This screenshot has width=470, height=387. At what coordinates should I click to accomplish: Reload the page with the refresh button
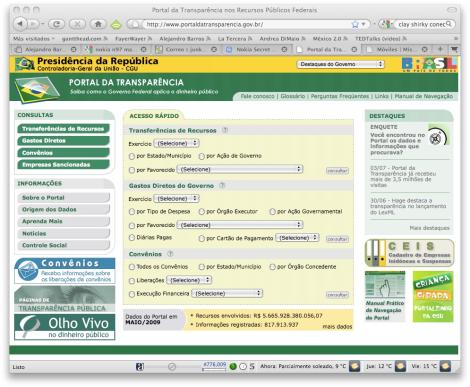57,24
